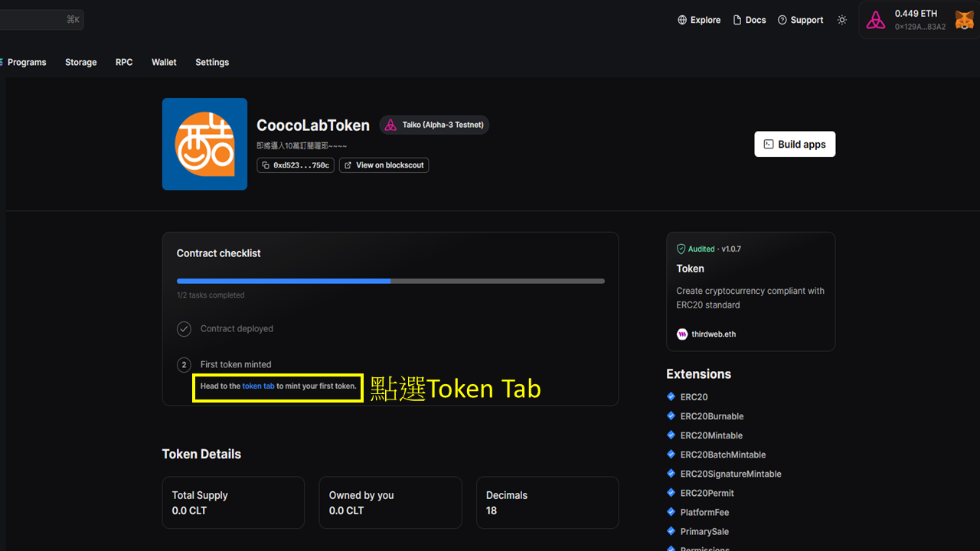Click the Decimals 18 value

[492, 510]
